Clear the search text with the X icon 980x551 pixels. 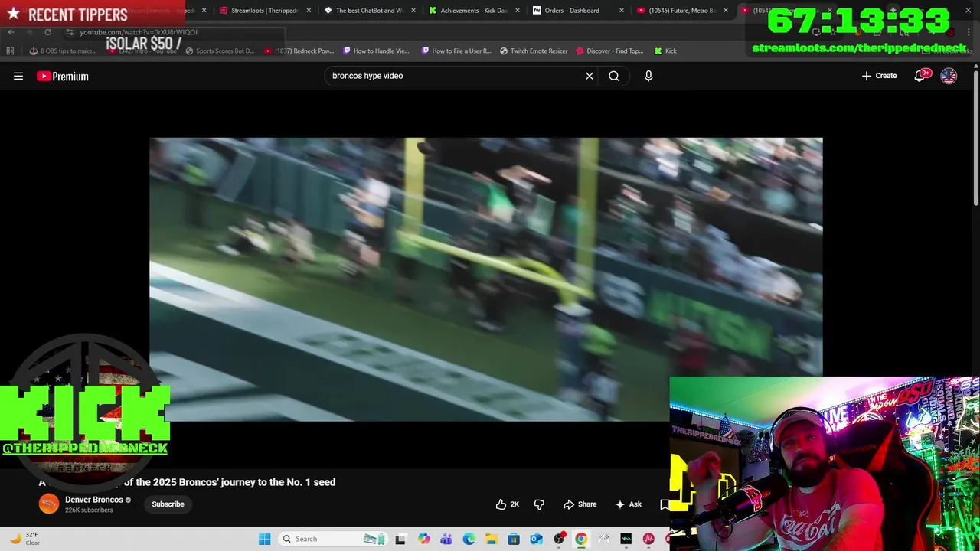(x=590, y=76)
